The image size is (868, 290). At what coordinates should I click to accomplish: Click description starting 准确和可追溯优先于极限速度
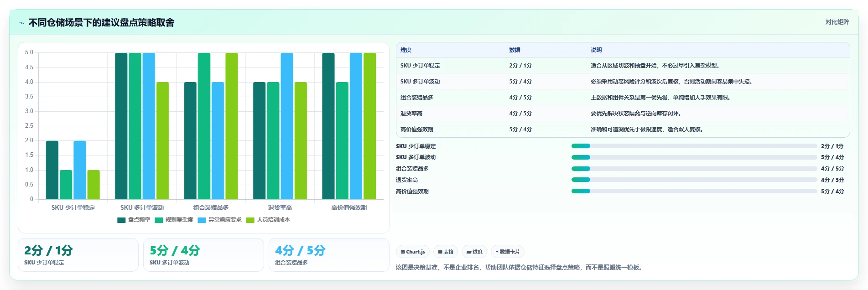(648, 129)
